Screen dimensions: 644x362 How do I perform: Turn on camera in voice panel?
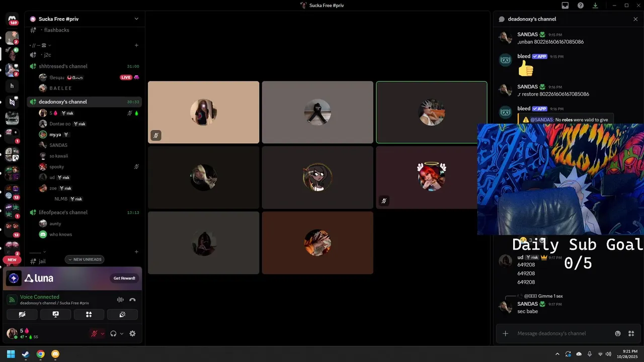[x=22, y=314]
